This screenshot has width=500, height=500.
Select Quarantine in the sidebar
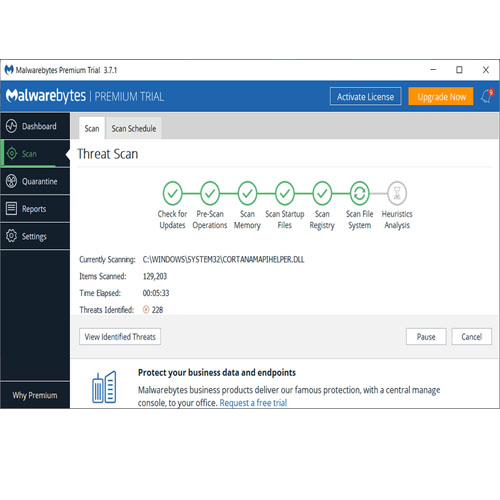(x=35, y=181)
